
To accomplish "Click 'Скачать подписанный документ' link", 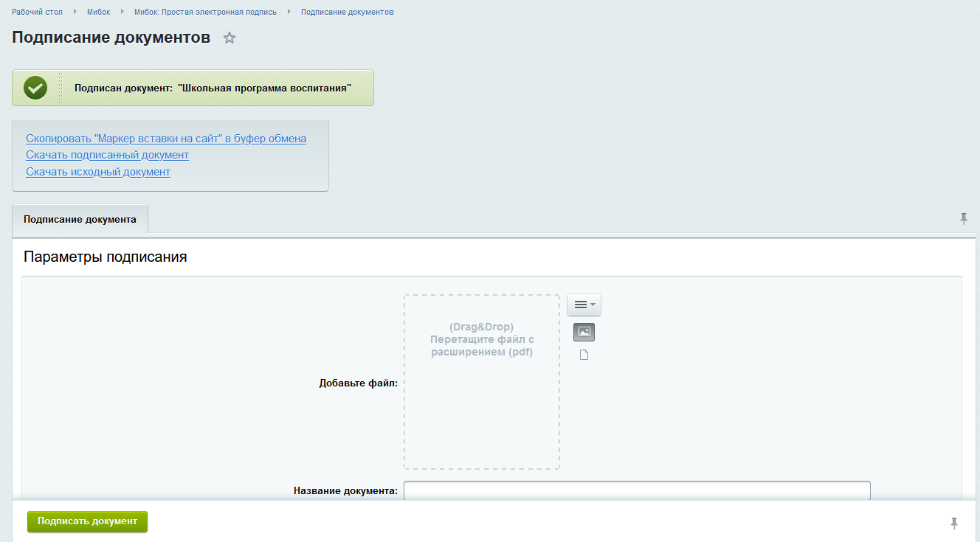I will (x=107, y=155).
